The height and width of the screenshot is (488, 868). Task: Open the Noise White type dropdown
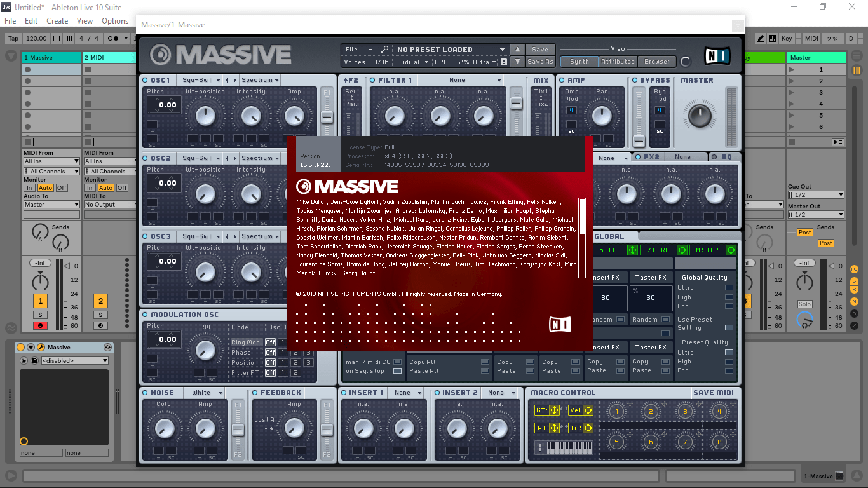(x=205, y=393)
